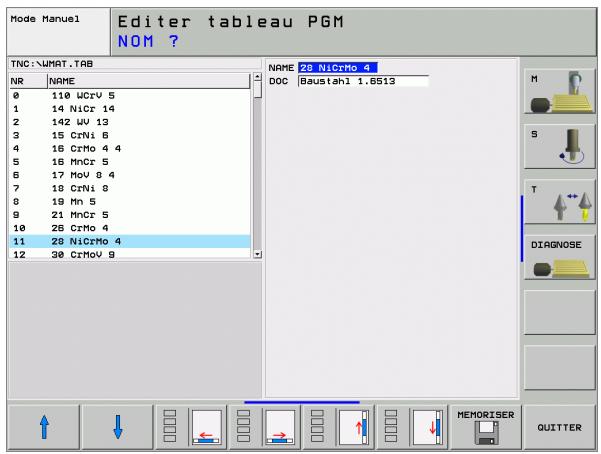Click the scroll down arrow of the list
This screenshot has width=601, height=454.
tap(258, 254)
